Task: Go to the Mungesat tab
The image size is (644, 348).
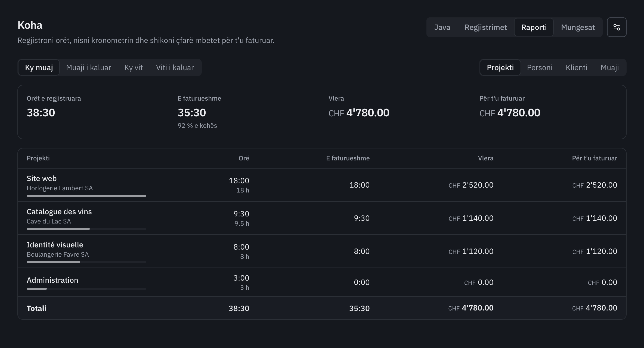Action: [578, 27]
